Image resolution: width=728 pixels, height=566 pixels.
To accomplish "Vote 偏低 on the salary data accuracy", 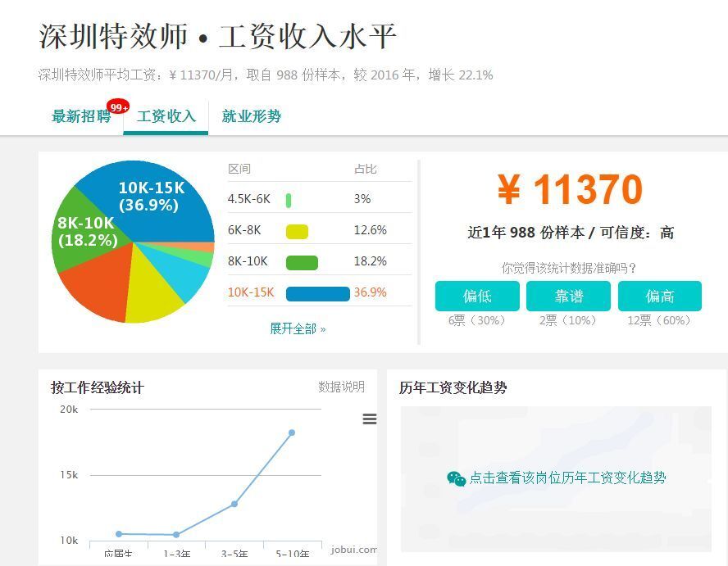I will [x=477, y=296].
